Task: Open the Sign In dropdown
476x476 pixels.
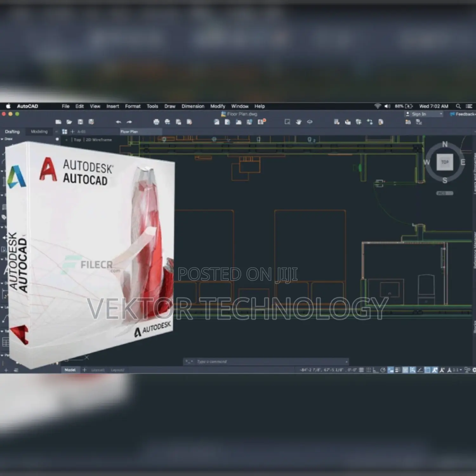Action: pyautogui.click(x=424, y=114)
